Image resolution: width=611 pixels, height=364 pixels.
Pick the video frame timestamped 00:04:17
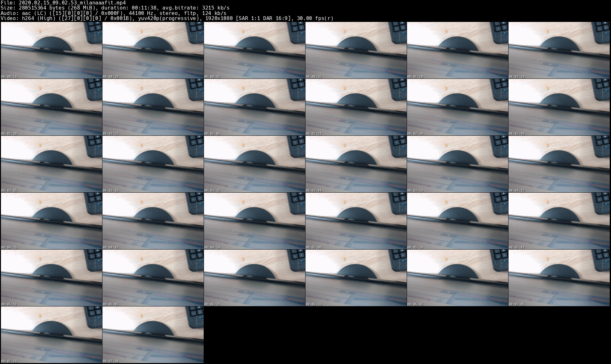click(559, 164)
